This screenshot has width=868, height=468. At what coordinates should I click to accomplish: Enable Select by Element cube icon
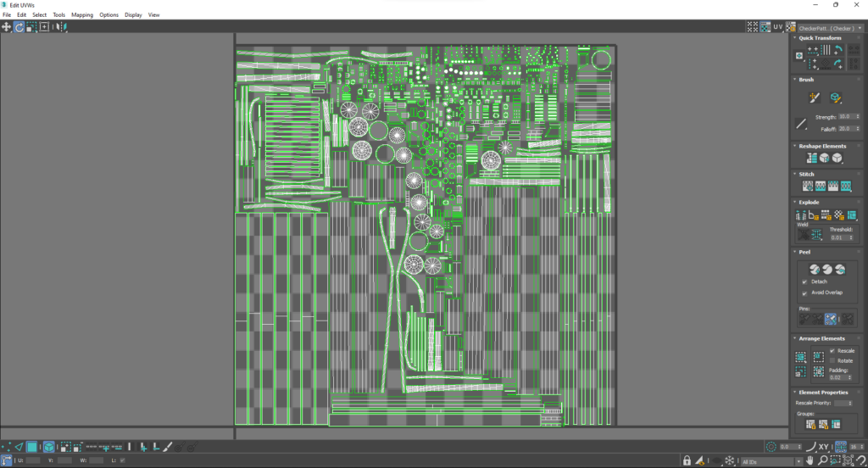[48, 447]
